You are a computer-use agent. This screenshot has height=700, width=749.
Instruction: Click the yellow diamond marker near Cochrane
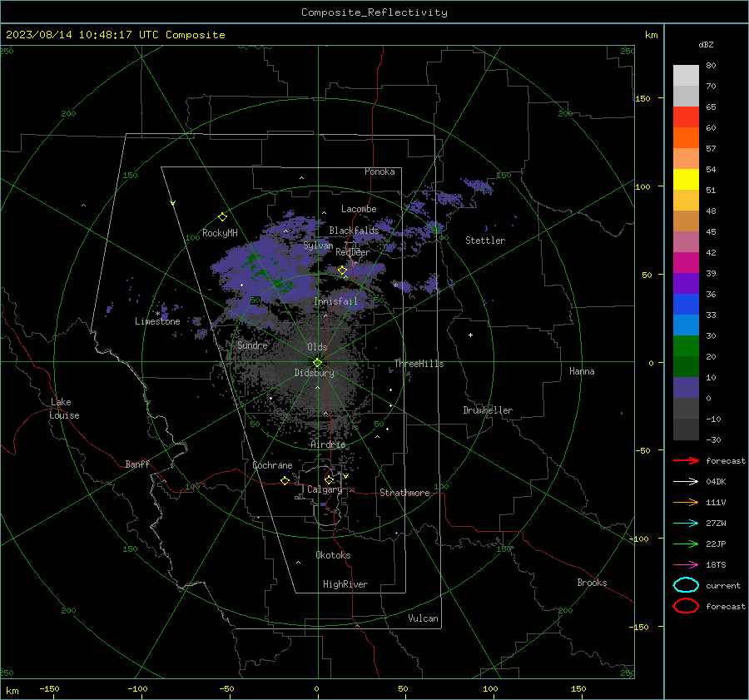[x=285, y=481]
